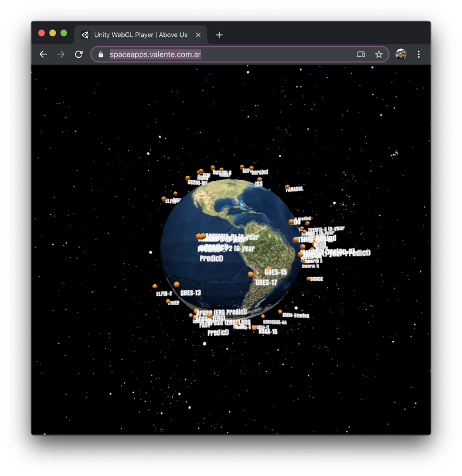The image size is (462, 476).
Task: Click the browser back arrow
Action: [43, 54]
